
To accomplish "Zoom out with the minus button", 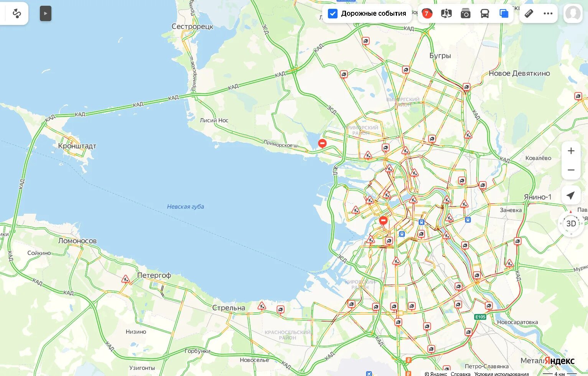I will 571,170.
